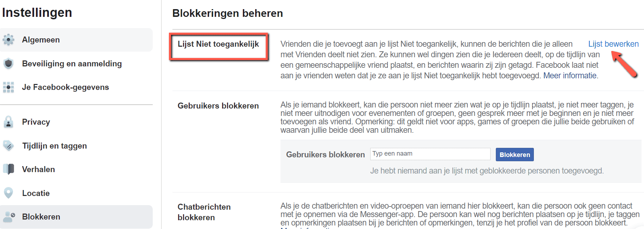Open the Locatie settings
This screenshot has width=644, height=229.
[x=76, y=193]
